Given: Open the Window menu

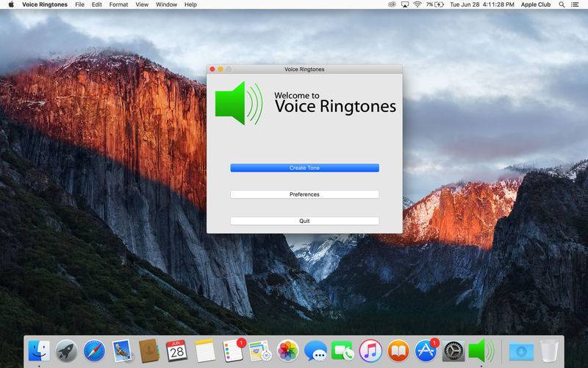Looking at the screenshot, I should [166, 4].
